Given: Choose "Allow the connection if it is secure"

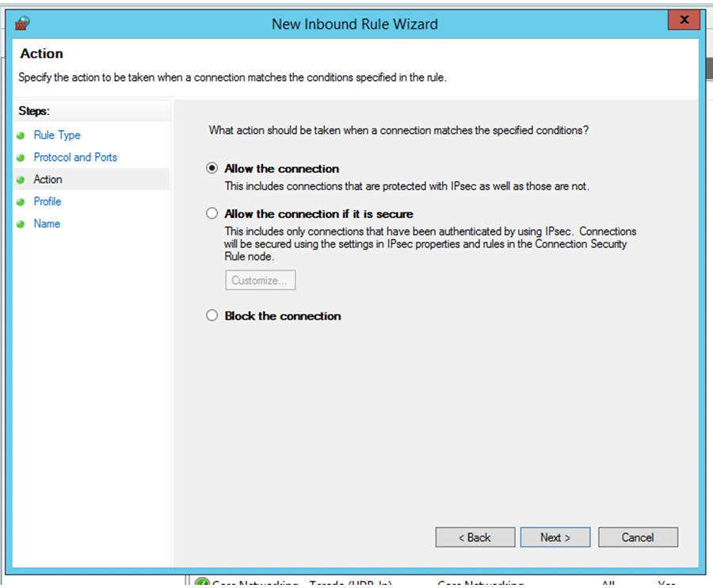Looking at the screenshot, I should (x=212, y=214).
